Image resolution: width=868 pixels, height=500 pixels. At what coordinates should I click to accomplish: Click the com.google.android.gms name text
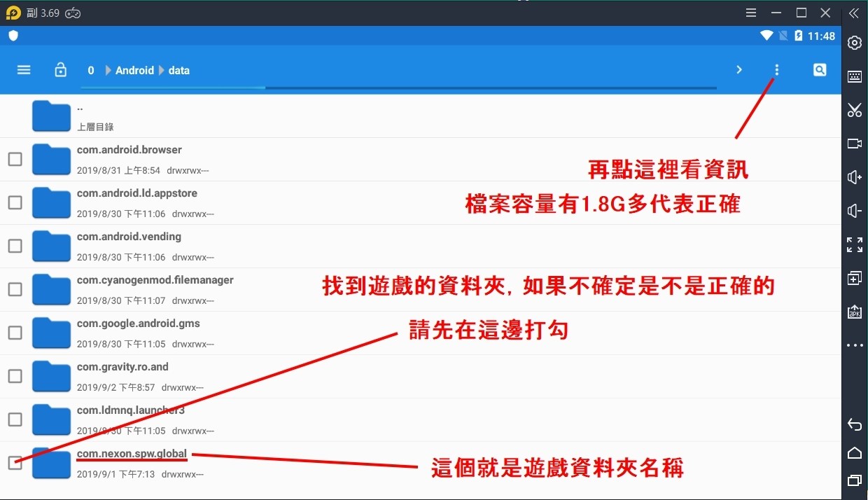(139, 324)
